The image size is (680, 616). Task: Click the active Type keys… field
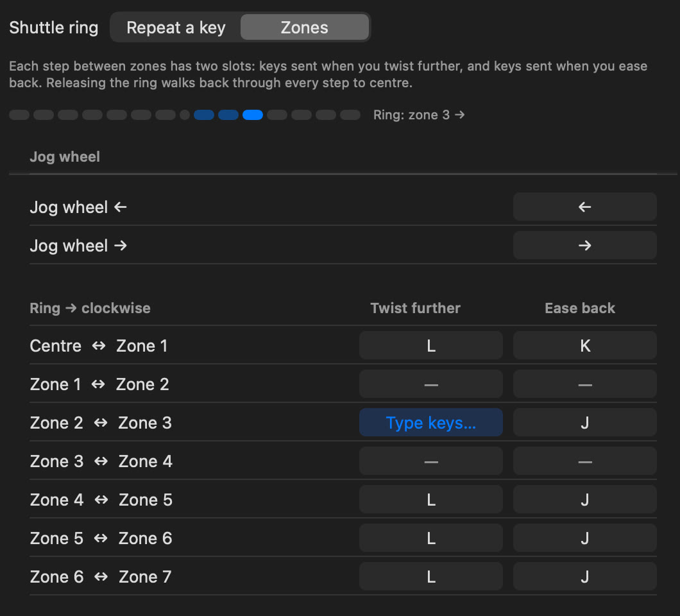pyautogui.click(x=431, y=422)
